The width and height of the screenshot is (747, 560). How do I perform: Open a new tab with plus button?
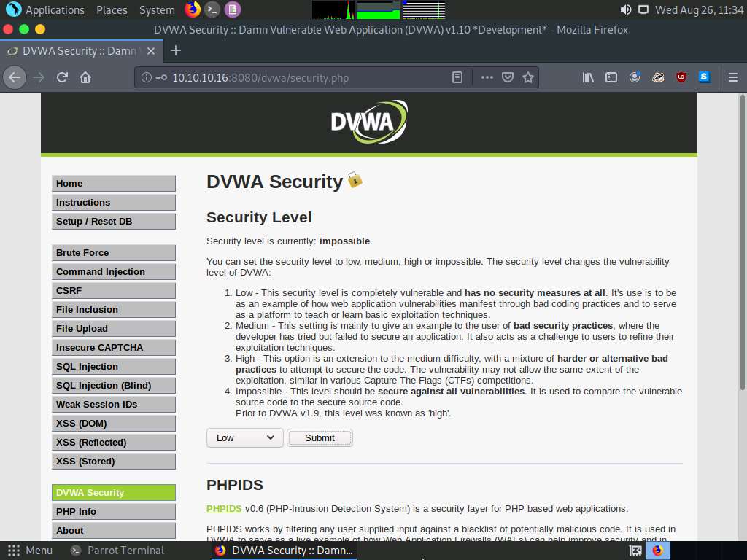pos(175,50)
